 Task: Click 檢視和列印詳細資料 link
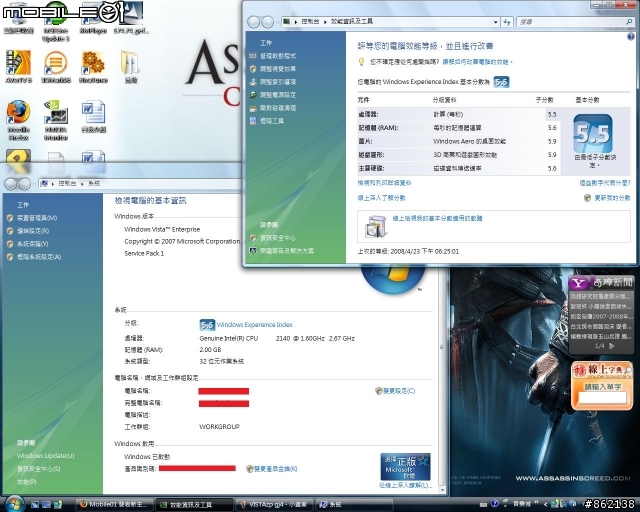tap(384, 183)
